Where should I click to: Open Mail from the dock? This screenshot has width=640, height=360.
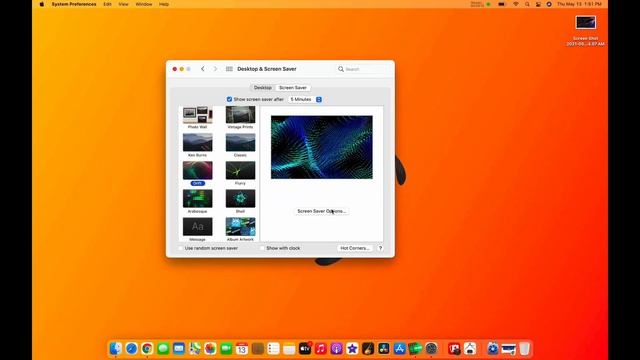(x=179, y=349)
